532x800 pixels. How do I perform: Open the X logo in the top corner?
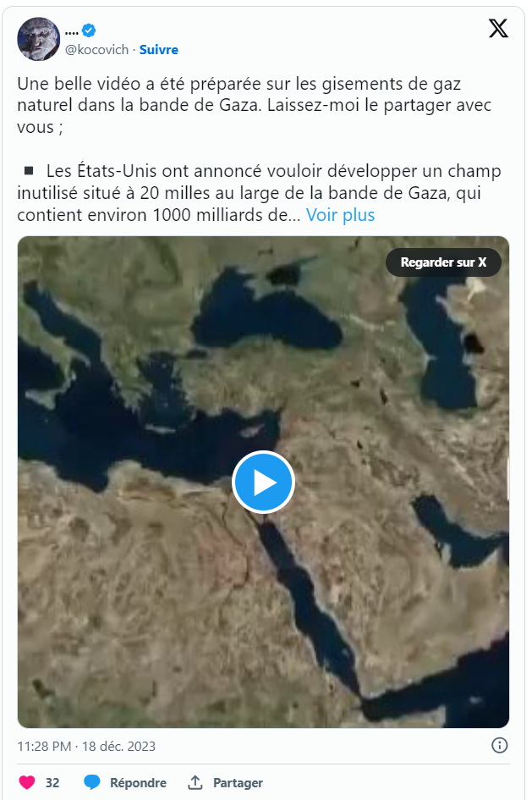pyautogui.click(x=498, y=29)
